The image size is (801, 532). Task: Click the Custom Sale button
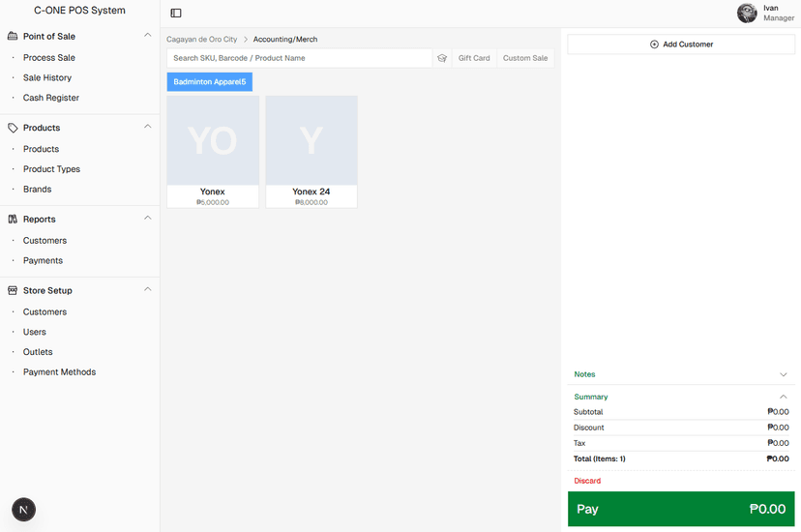(525, 58)
